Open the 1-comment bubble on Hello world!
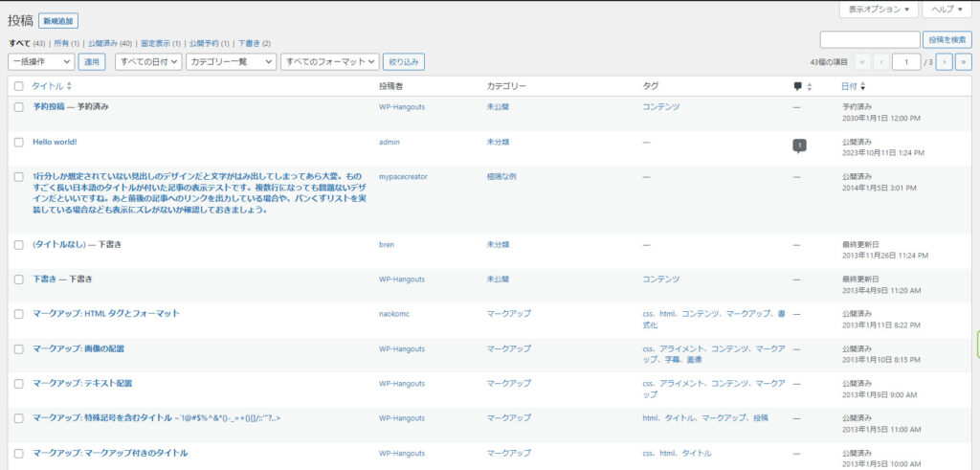The height and width of the screenshot is (470, 980). click(x=799, y=145)
